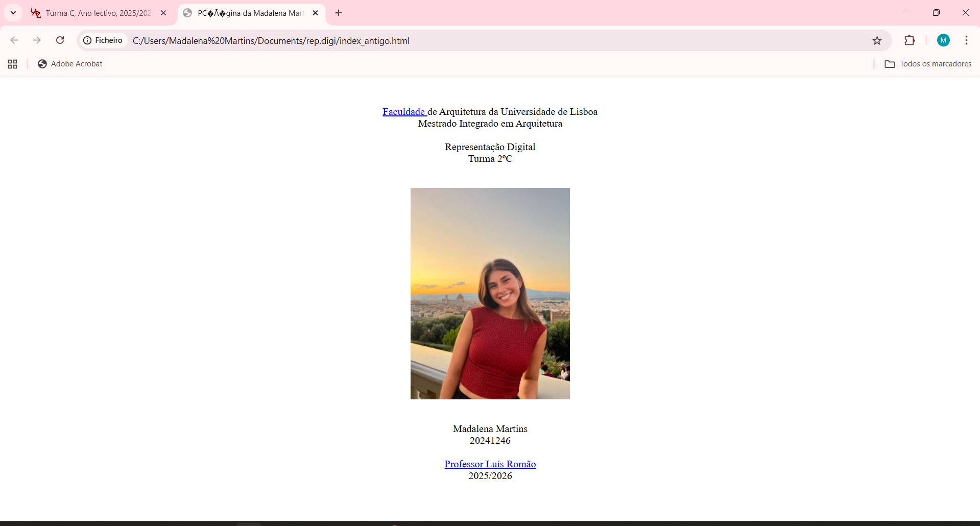Screen dimensions: 980x526
Task: Open the Chrome three-dot menu
Action: pos(966,40)
